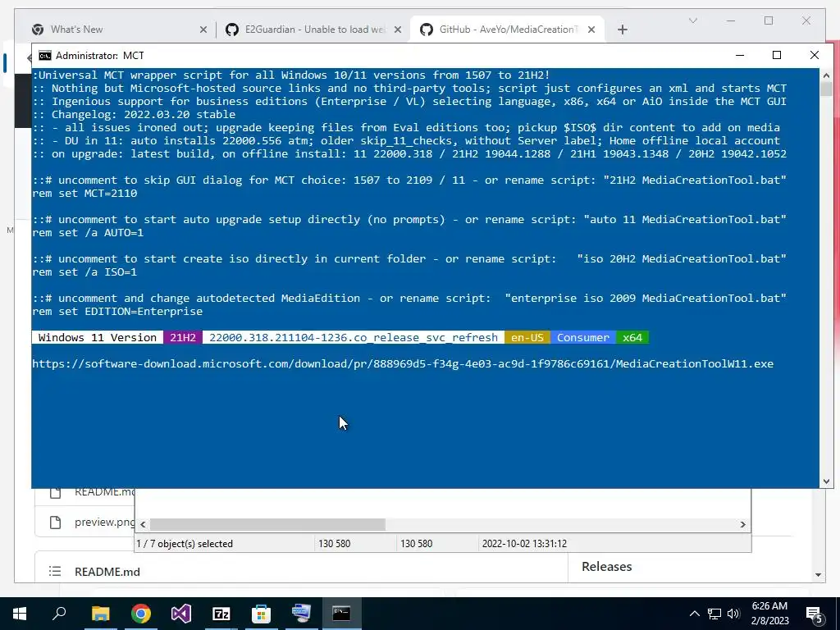The image size is (840, 630).
Task: Click the MediaCreationToolW11.exe download URL
Action: point(403,363)
